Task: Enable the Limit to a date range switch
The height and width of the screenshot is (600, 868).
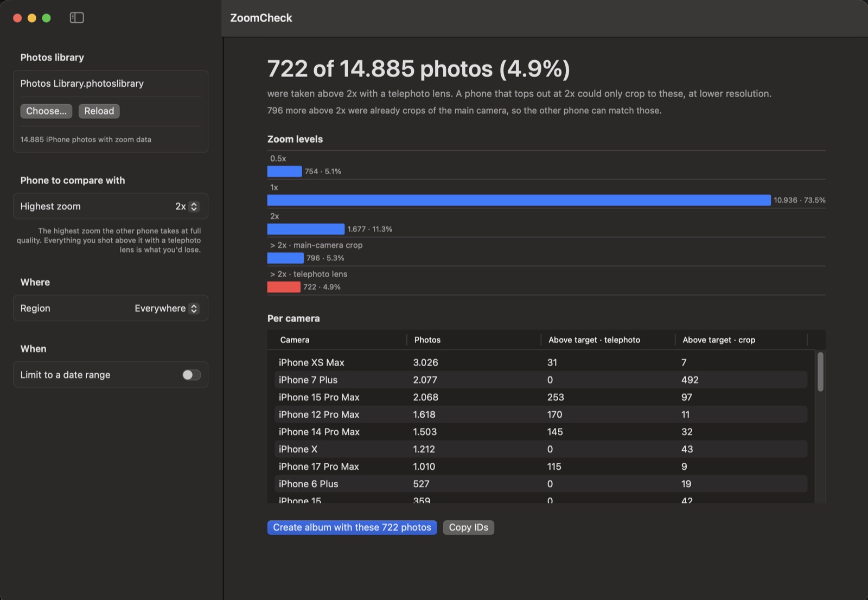Action: [x=192, y=375]
